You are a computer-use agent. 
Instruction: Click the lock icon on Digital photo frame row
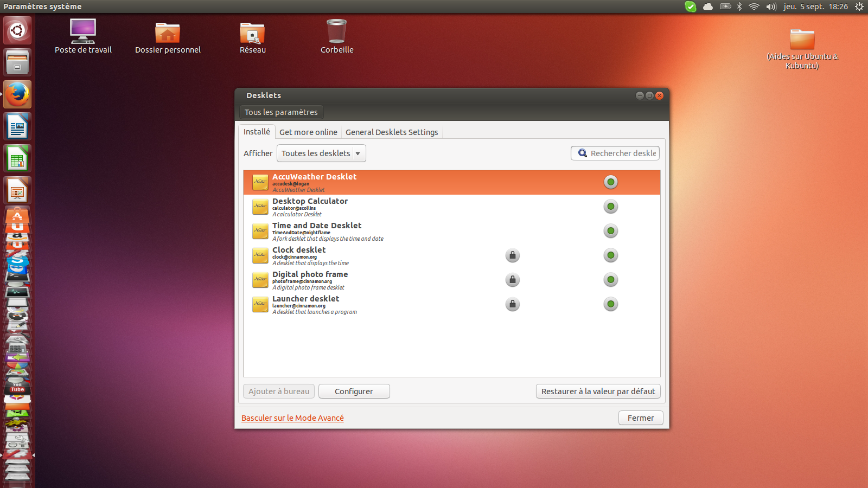[513, 280]
